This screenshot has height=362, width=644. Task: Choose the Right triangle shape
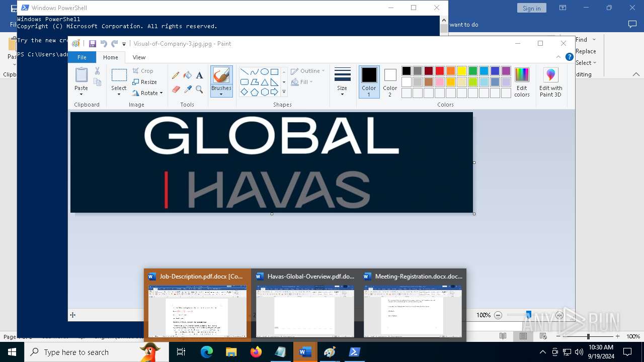point(274,82)
